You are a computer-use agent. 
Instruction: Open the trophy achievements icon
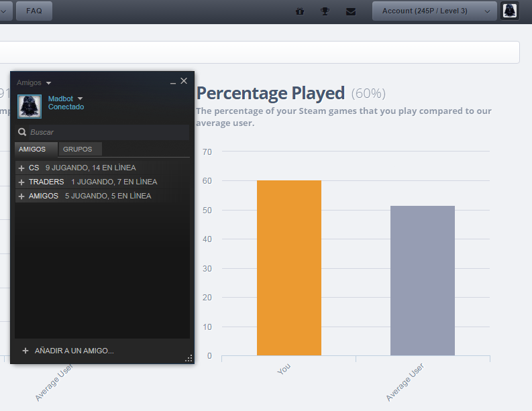pos(325,11)
